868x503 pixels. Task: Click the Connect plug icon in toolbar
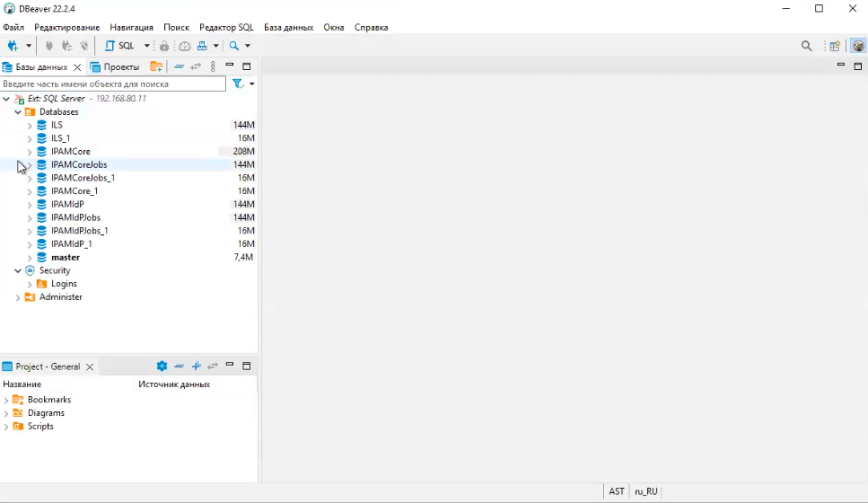tap(49, 46)
